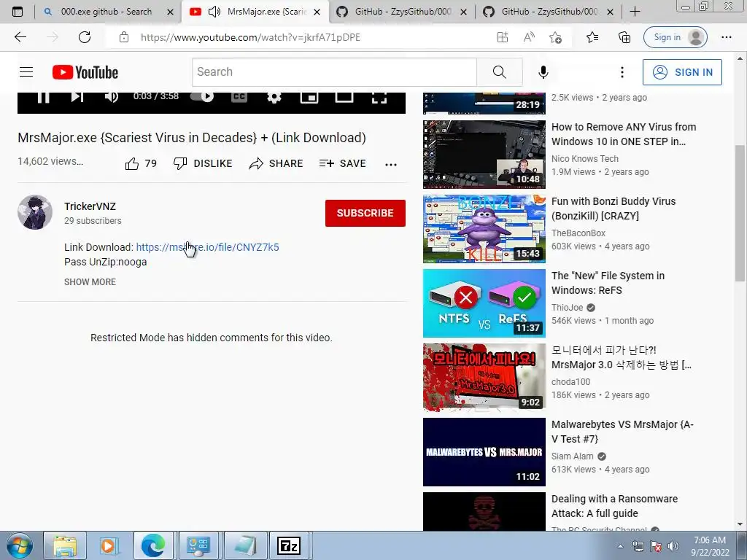Open a new browser tab

(635, 12)
